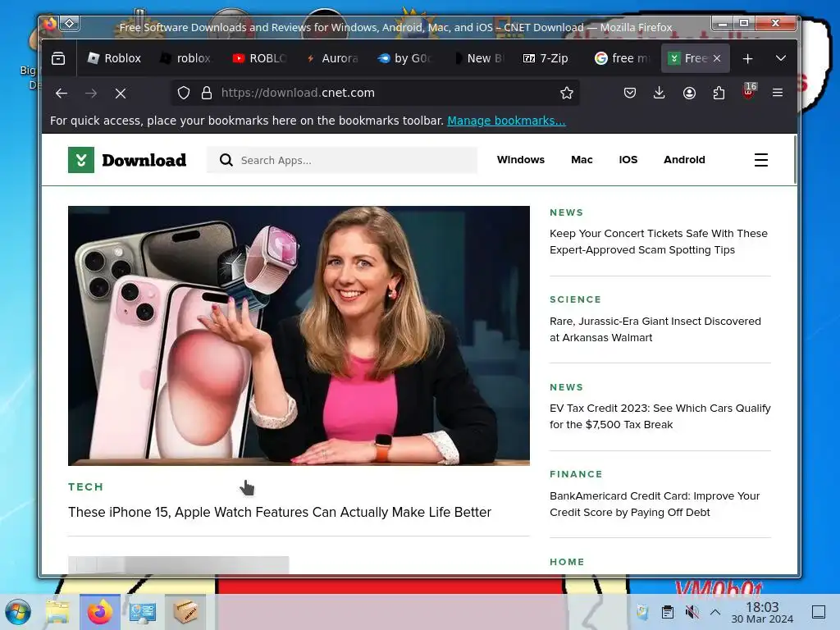
Task: Open the Android category
Action: point(684,160)
